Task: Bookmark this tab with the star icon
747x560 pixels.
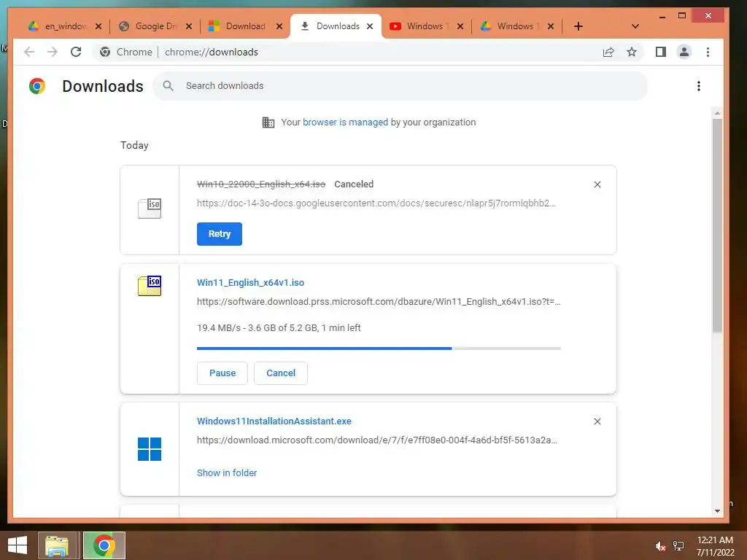Action: [x=632, y=52]
